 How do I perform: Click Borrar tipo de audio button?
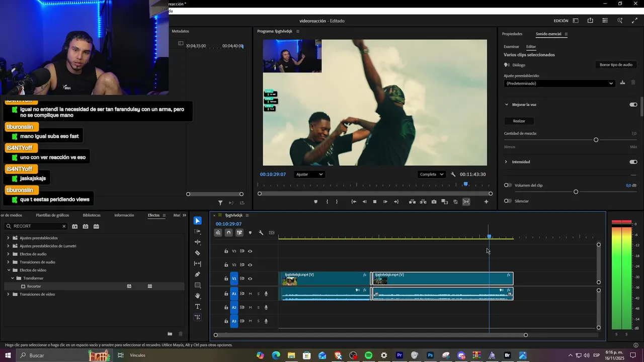point(616,65)
